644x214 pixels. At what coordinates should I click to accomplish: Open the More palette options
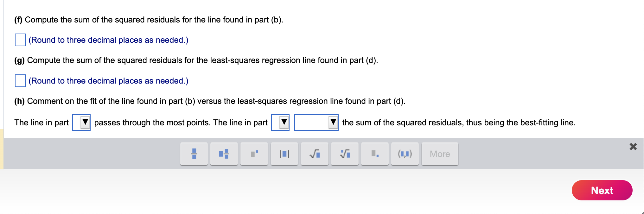pyautogui.click(x=440, y=154)
